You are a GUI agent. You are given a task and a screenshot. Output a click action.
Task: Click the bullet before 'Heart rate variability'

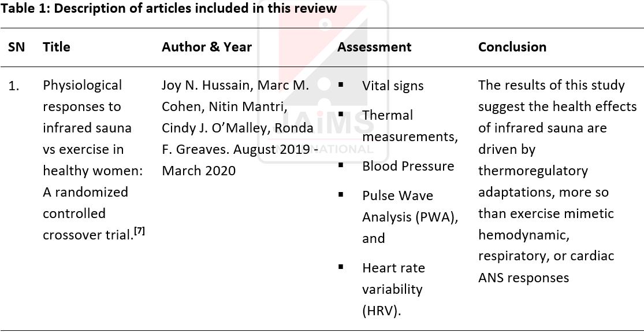pos(341,267)
